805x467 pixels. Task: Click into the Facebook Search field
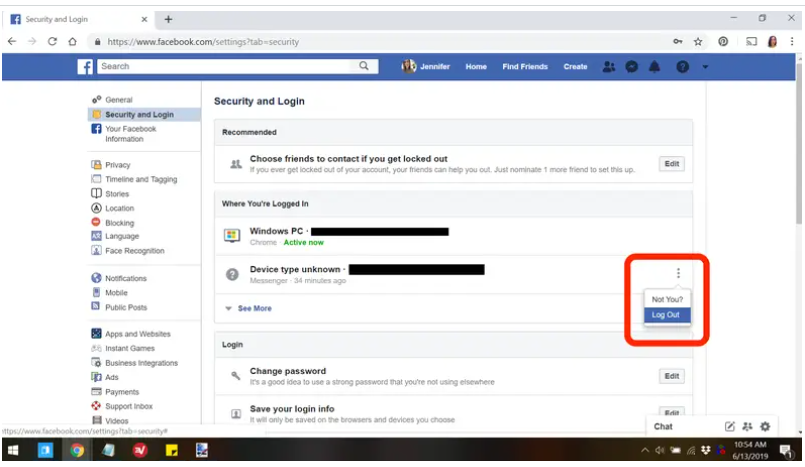225,66
